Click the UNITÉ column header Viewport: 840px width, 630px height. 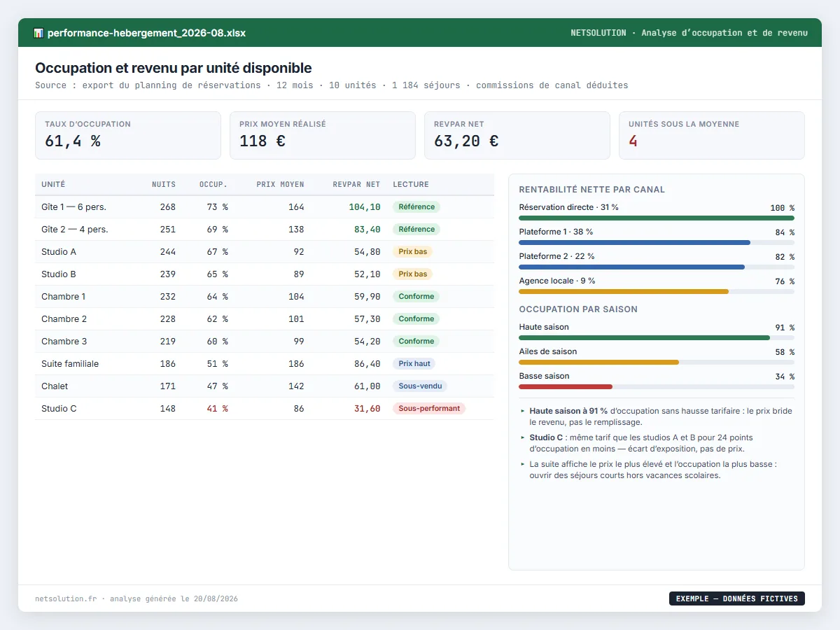coord(53,185)
